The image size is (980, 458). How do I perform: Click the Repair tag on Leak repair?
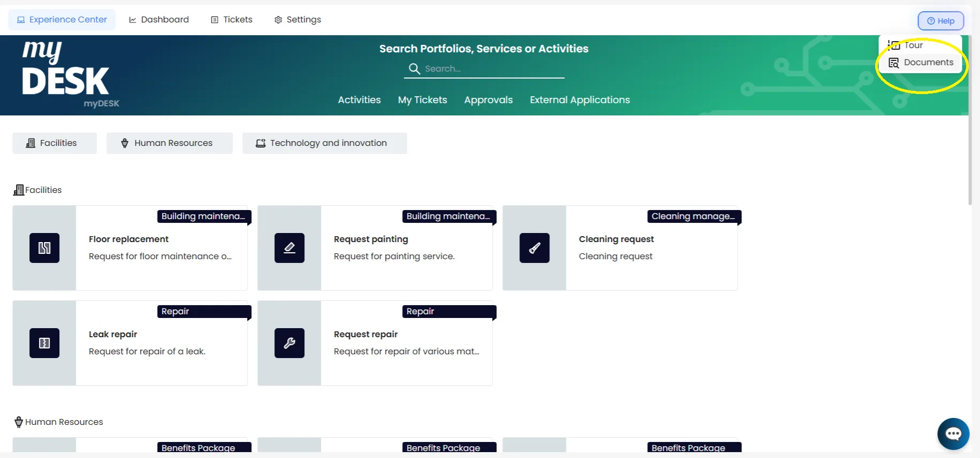coord(204,312)
